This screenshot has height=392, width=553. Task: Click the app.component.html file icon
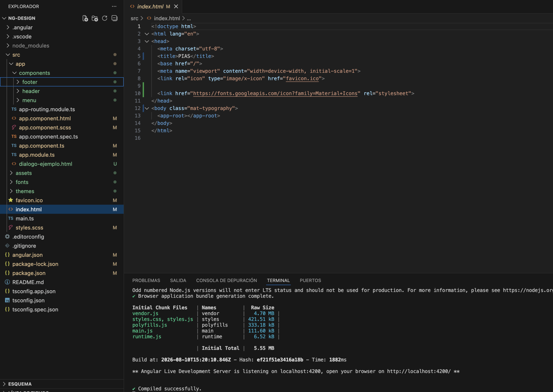point(14,118)
